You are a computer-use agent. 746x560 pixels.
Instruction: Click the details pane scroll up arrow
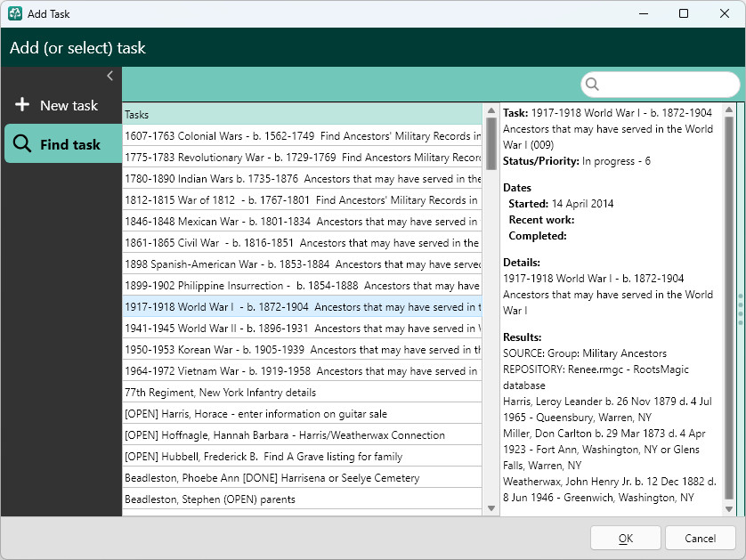tap(729, 110)
